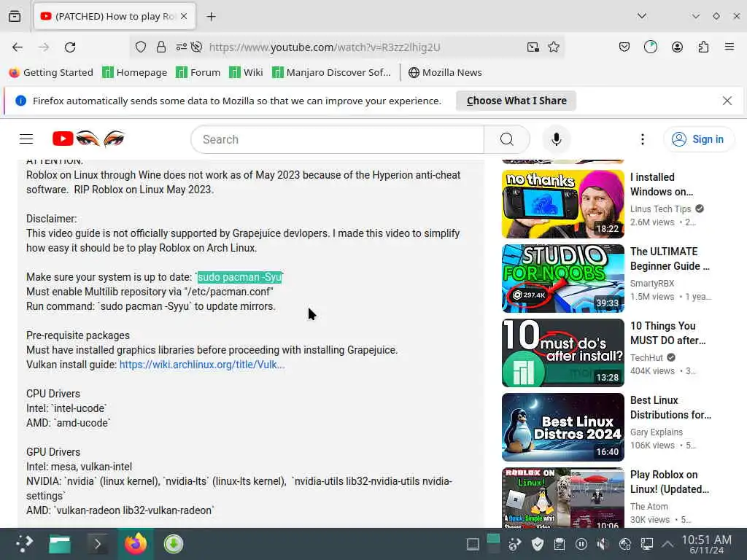
Task: Close the YouTube browser tab
Action: (184, 16)
